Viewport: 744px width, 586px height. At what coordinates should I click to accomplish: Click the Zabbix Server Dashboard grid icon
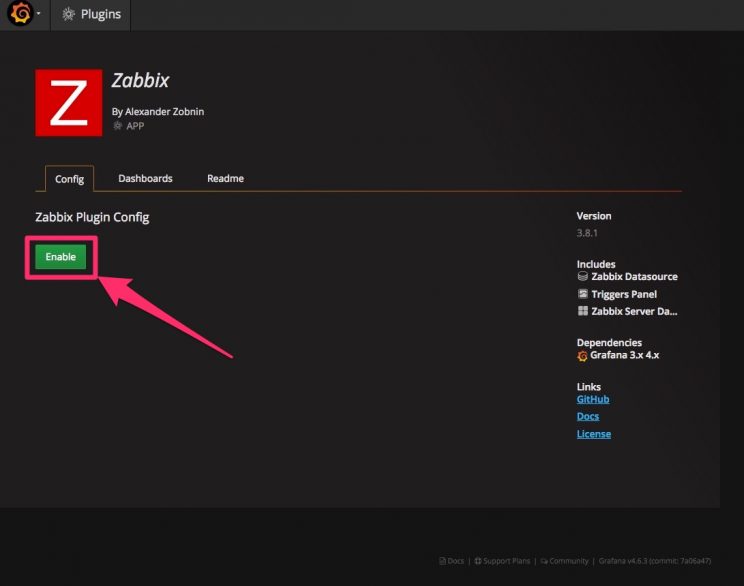coord(583,311)
